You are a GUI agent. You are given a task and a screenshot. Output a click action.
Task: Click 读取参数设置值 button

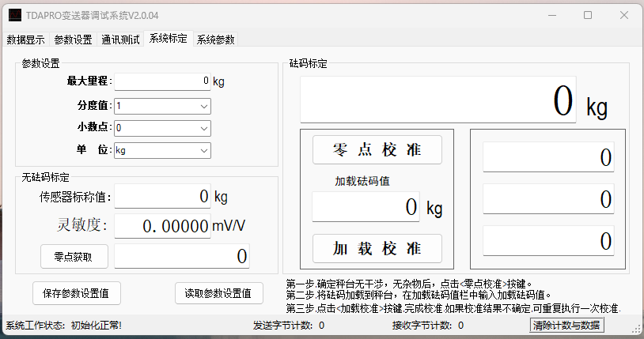point(219,293)
